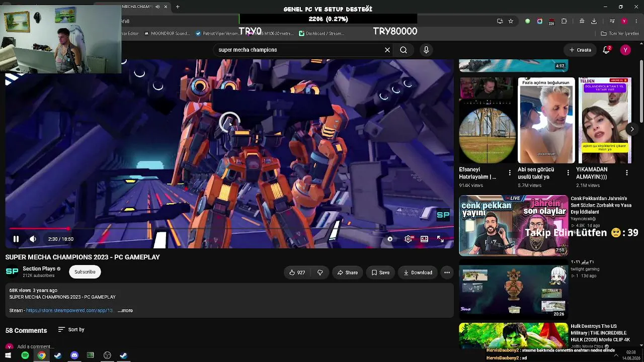644x362 pixels.
Task: Open Discord from the taskbar
Action: click(x=74, y=355)
